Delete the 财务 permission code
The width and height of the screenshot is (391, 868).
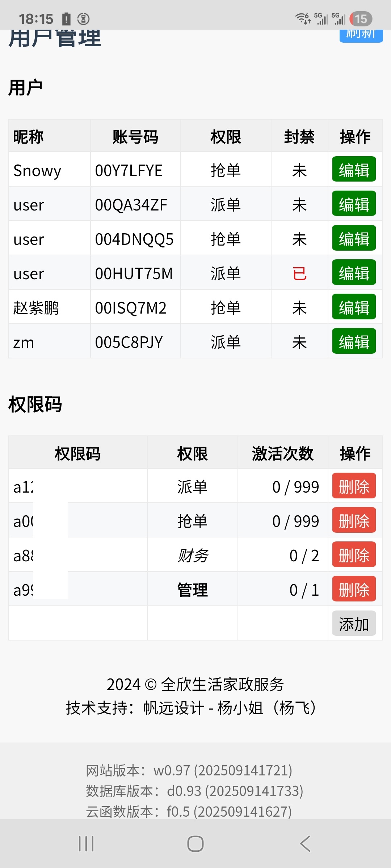click(354, 554)
